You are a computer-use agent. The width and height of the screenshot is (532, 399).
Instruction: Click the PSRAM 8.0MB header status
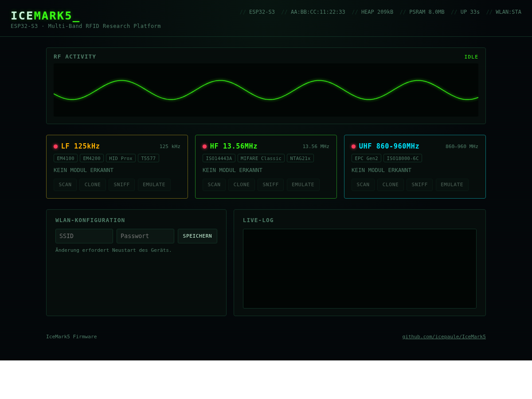[x=427, y=12]
